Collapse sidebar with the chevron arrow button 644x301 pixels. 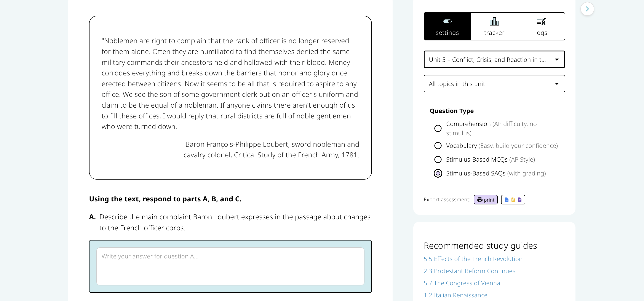point(587,9)
